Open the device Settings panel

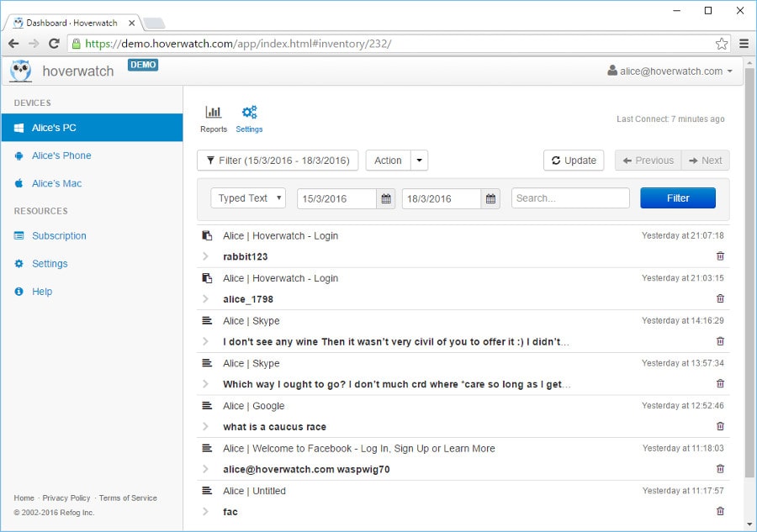click(x=249, y=118)
